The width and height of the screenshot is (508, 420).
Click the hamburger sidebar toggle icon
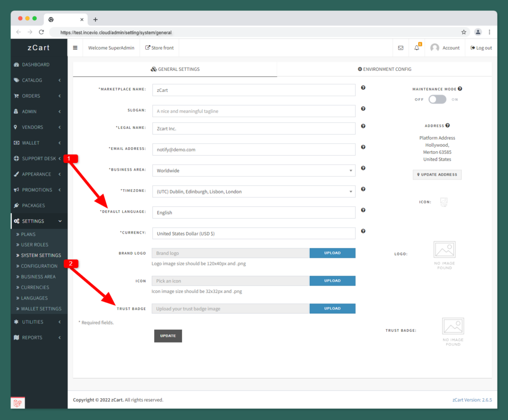click(x=75, y=48)
